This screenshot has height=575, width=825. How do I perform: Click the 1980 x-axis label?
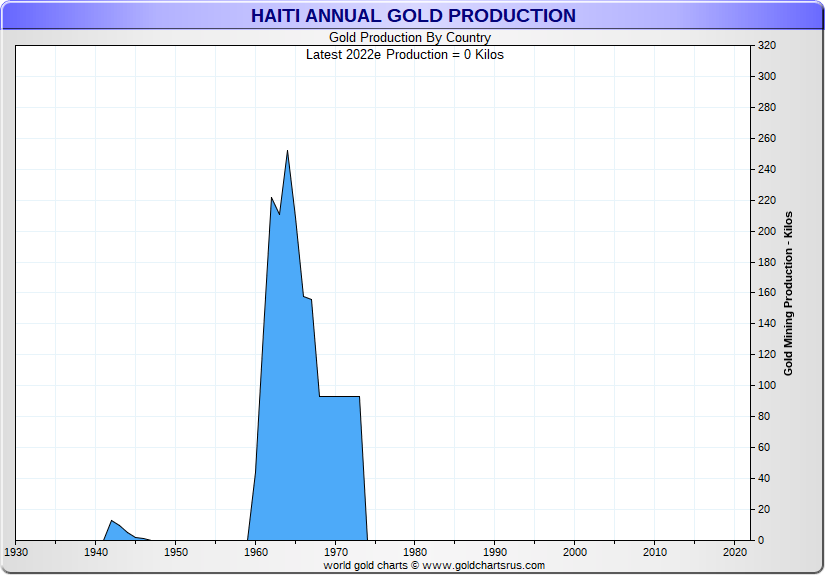(415, 551)
